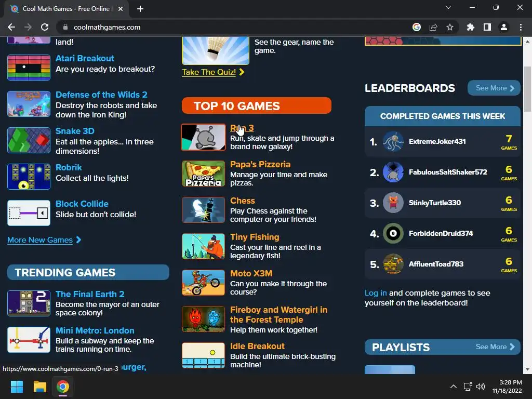Image resolution: width=532 pixels, height=399 pixels.
Task: Show hidden system tray icons
Action: click(453, 387)
